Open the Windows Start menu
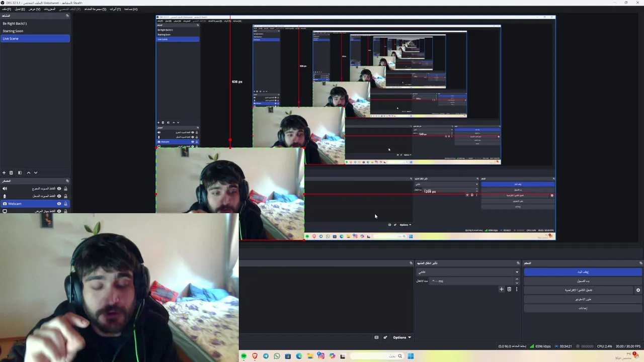Viewport: 644px width, 362px height. point(411,356)
